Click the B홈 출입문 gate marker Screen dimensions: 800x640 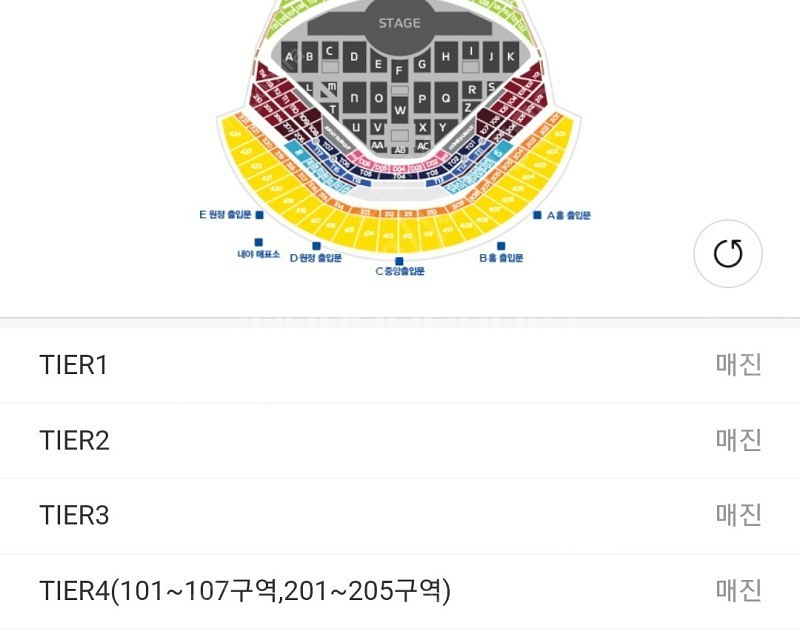[x=501, y=246]
